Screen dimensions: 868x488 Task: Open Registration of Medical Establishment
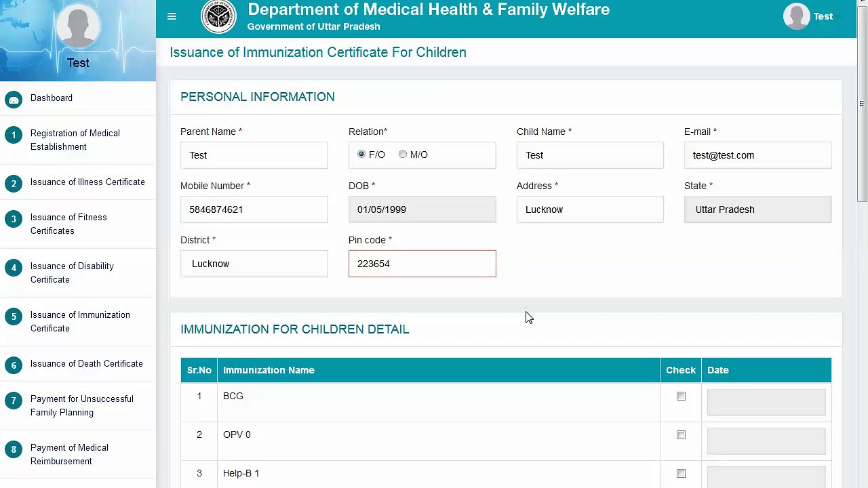[x=75, y=140]
